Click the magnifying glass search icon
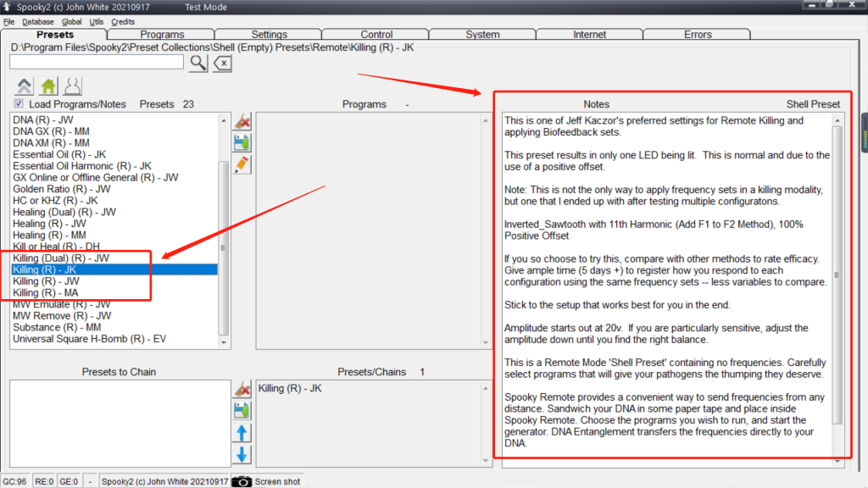 198,62
